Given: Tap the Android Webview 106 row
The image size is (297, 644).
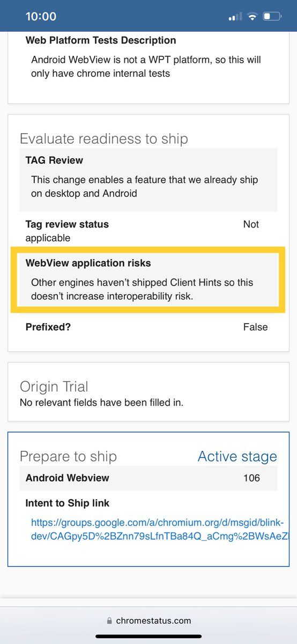Looking at the screenshot, I should [x=148, y=478].
